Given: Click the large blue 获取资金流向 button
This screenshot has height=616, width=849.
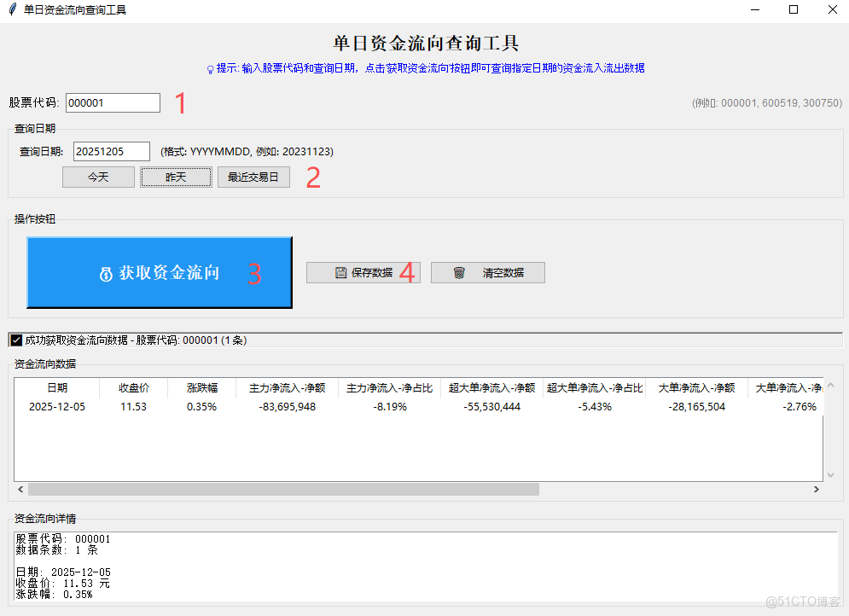Looking at the screenshot, I should tap(159, 272).
